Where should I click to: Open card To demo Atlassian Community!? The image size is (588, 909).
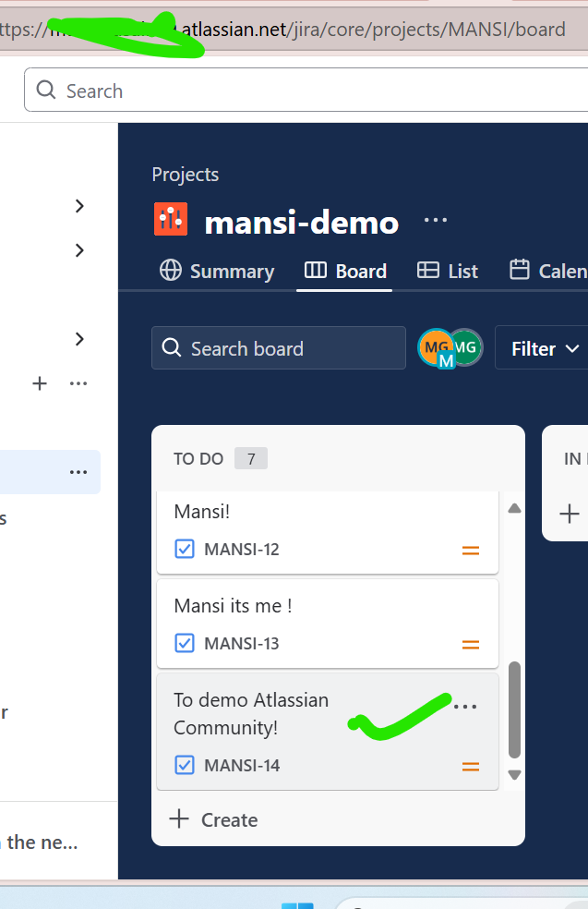click(328, 732)
